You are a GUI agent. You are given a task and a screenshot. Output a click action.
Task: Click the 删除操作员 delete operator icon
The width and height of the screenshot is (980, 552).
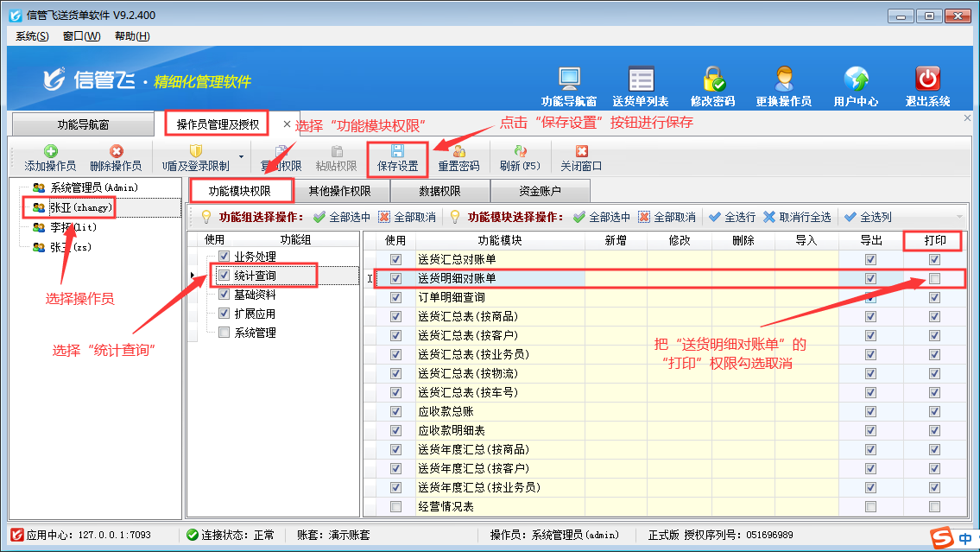[116, 152]
